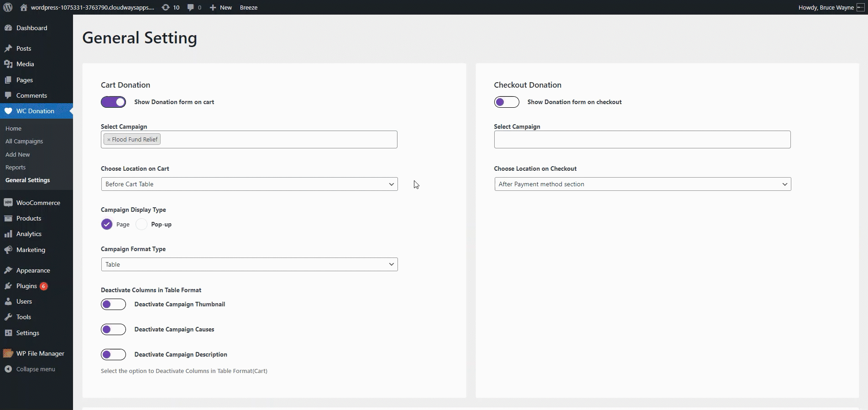Click the Tools wrench icon
868x410 pixels.
coord(8,317)
